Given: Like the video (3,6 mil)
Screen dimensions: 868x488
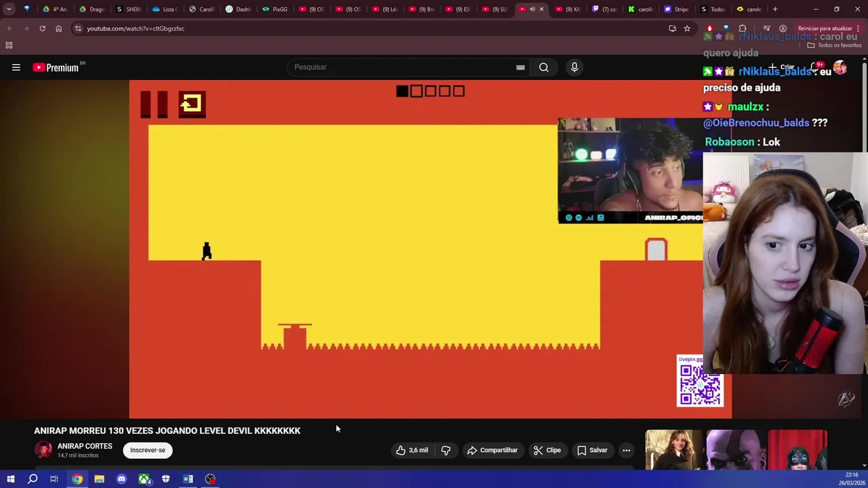Looking at the screenshot, I should pos(412,450).
